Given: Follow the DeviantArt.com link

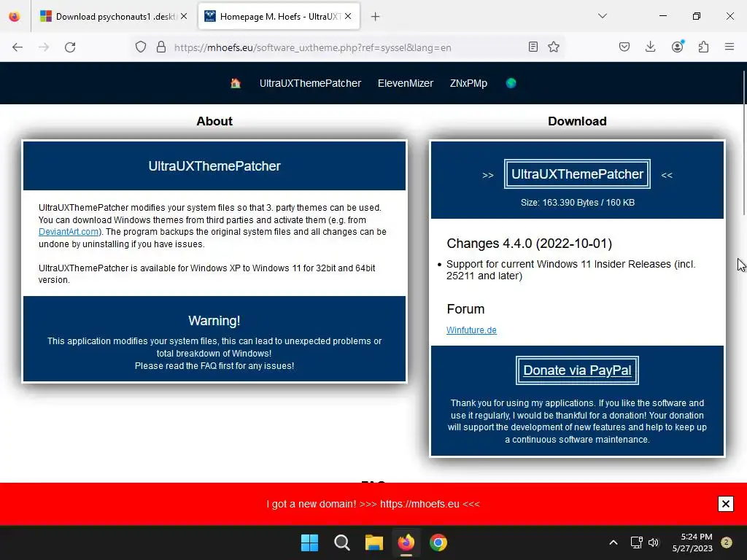Looking at the screenshot, I should (x=69, y=232).
